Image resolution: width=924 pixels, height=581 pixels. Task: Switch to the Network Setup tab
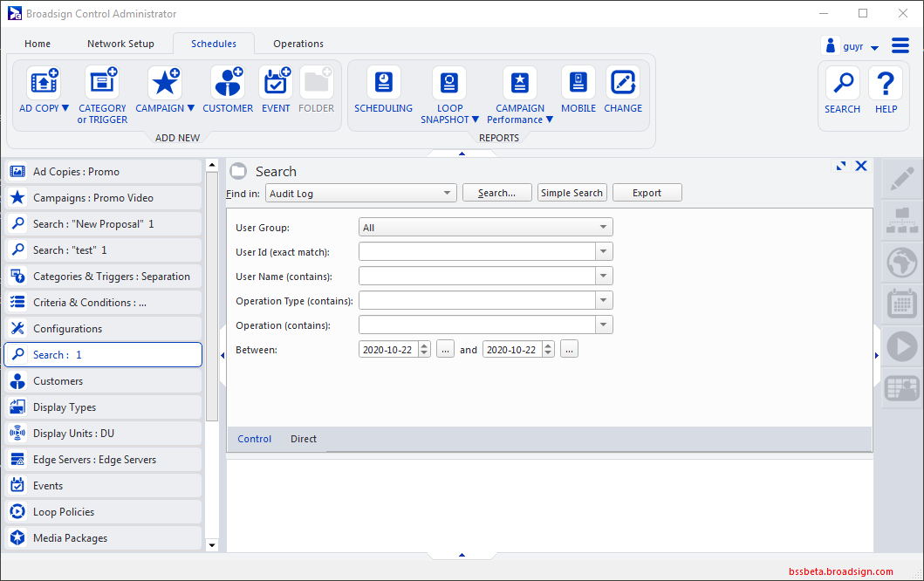120,44
